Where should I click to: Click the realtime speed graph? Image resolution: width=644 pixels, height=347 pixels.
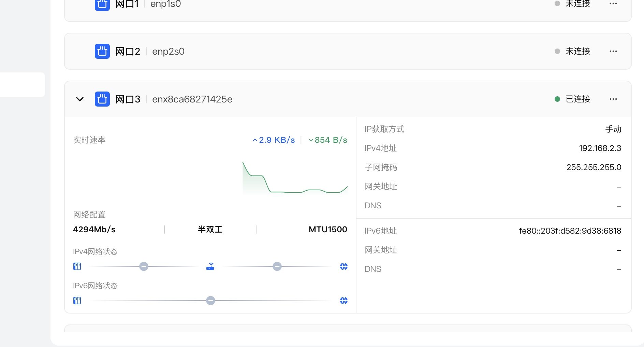[x=295, y=178]
